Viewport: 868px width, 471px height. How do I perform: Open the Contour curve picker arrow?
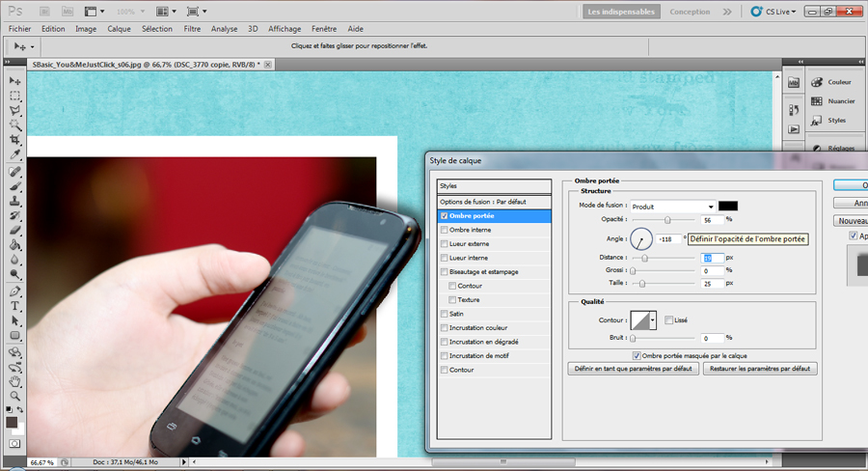(x=653, y=319)
